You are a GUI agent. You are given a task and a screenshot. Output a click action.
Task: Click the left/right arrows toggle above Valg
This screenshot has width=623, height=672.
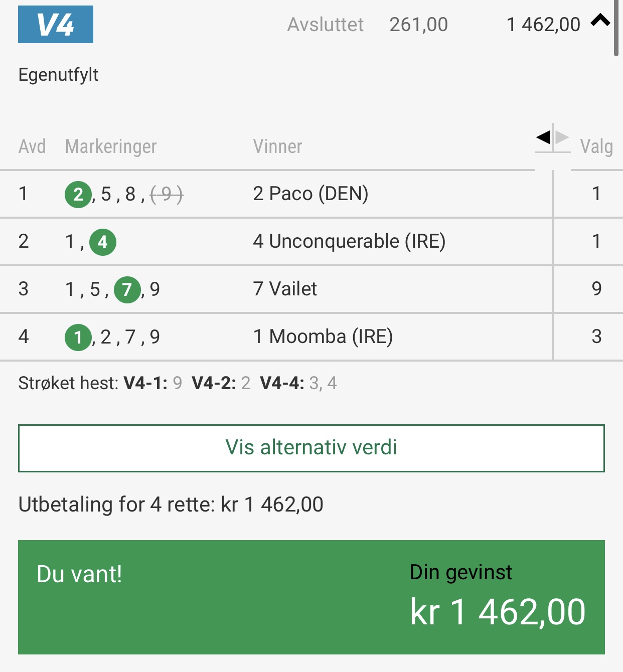552,137
